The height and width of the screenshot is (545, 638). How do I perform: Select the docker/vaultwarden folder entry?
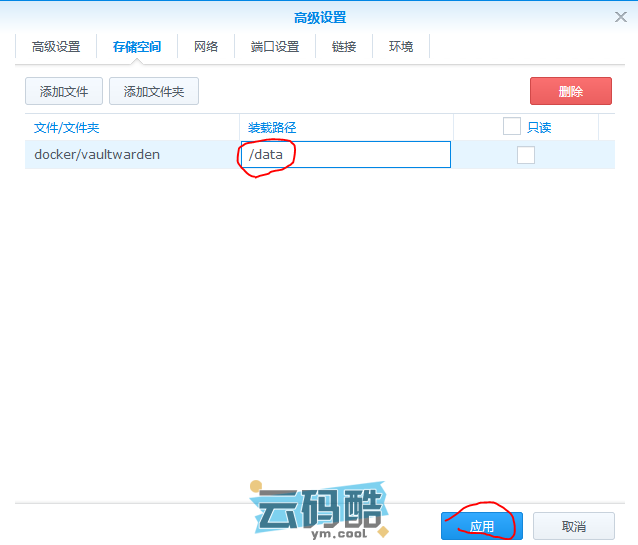pyautogui.click(x=97, y=155)
